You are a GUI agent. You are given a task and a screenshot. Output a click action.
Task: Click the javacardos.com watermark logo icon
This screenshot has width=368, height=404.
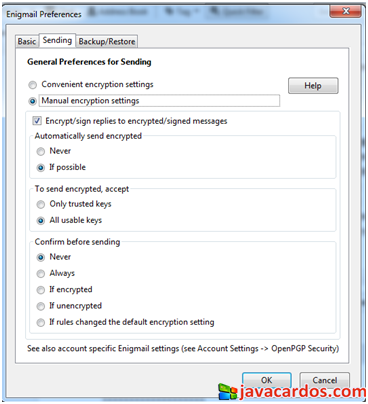pos(228,392)
